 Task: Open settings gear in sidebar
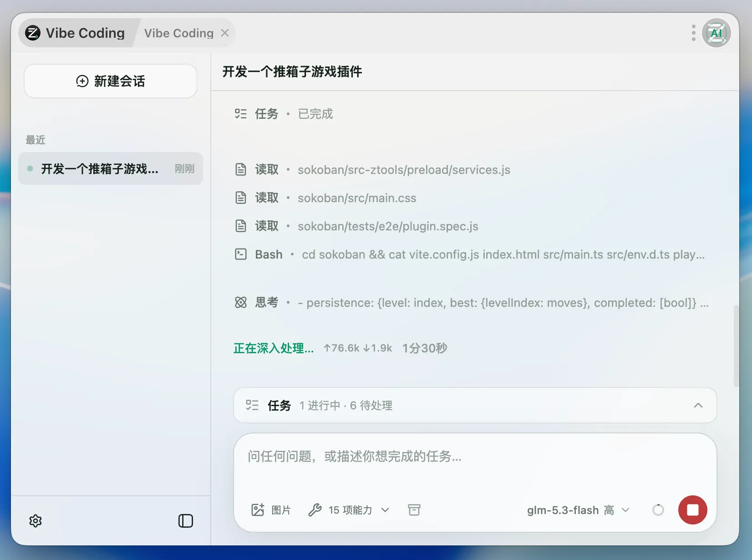coord(36,521)
